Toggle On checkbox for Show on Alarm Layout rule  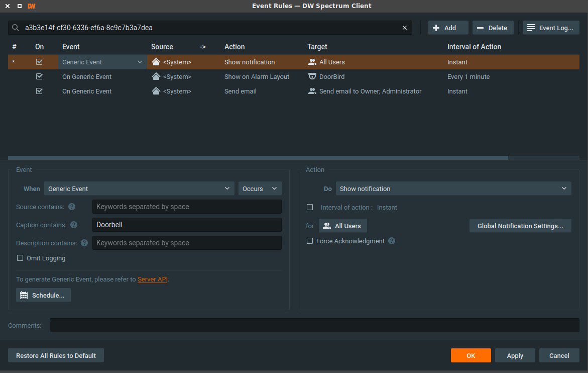tap(39, 76)
